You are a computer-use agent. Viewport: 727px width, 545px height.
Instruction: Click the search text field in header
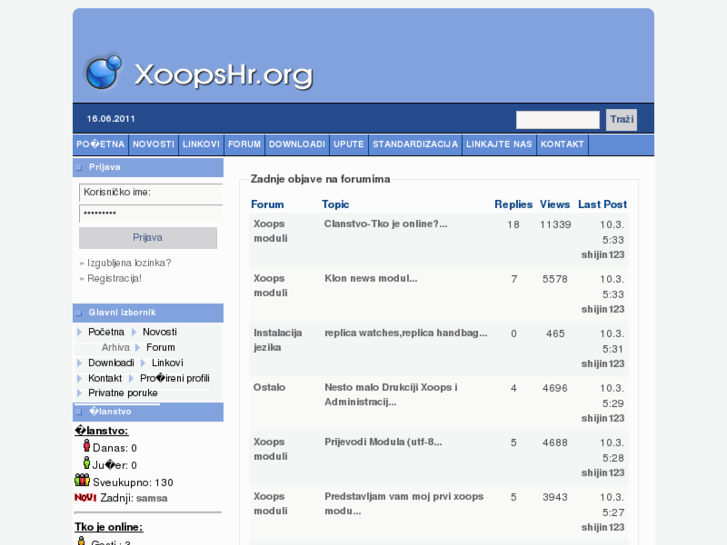tap(558, 120)
